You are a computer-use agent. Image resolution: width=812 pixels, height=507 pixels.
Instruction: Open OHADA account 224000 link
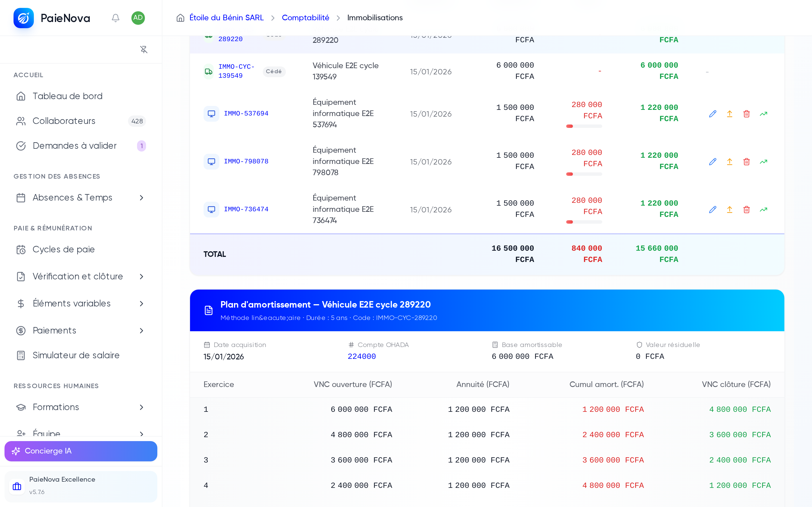[x=362, y=356]
